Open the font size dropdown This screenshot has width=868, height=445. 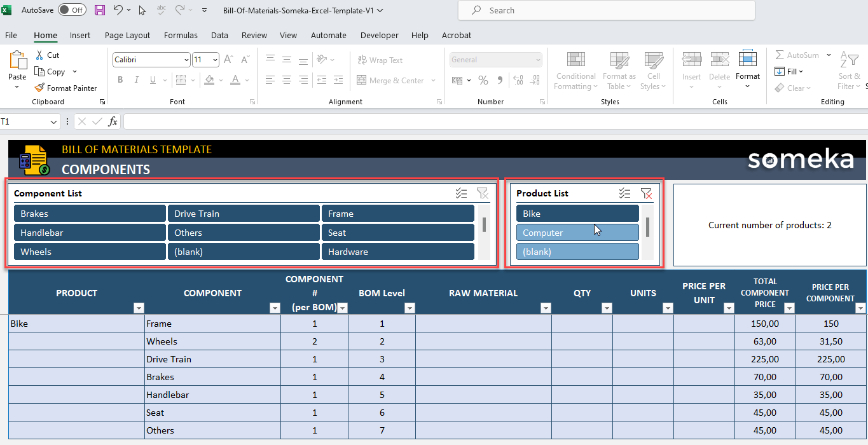coord(214,59)
